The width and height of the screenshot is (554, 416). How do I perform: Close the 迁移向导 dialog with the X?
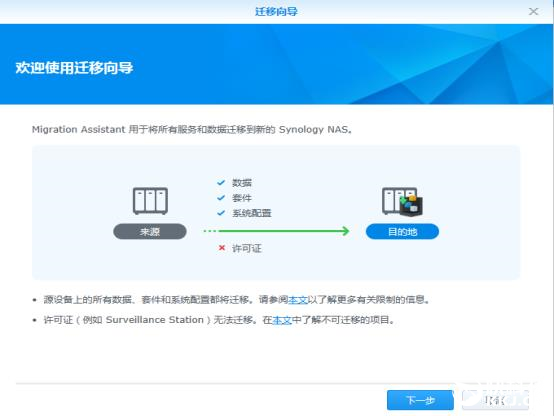click(x=533, y=12)
